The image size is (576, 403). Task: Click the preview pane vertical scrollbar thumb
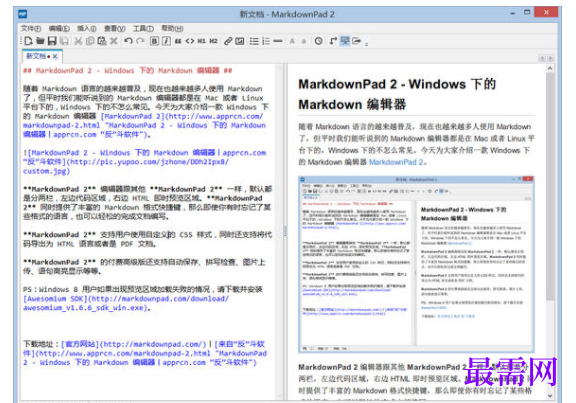550,186
